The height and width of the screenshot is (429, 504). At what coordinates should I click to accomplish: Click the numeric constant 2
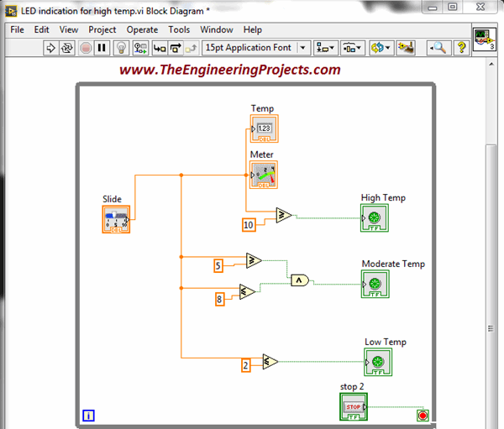tap(246, 366)
